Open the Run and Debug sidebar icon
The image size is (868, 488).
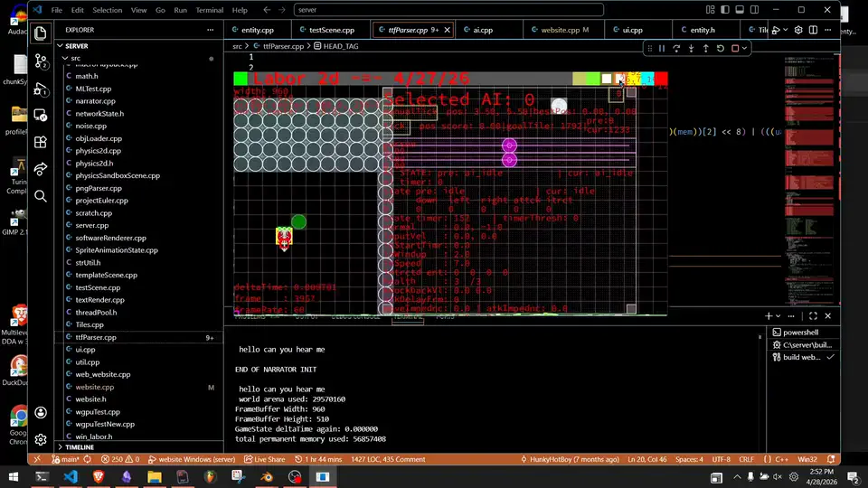(x=41, y=89)
